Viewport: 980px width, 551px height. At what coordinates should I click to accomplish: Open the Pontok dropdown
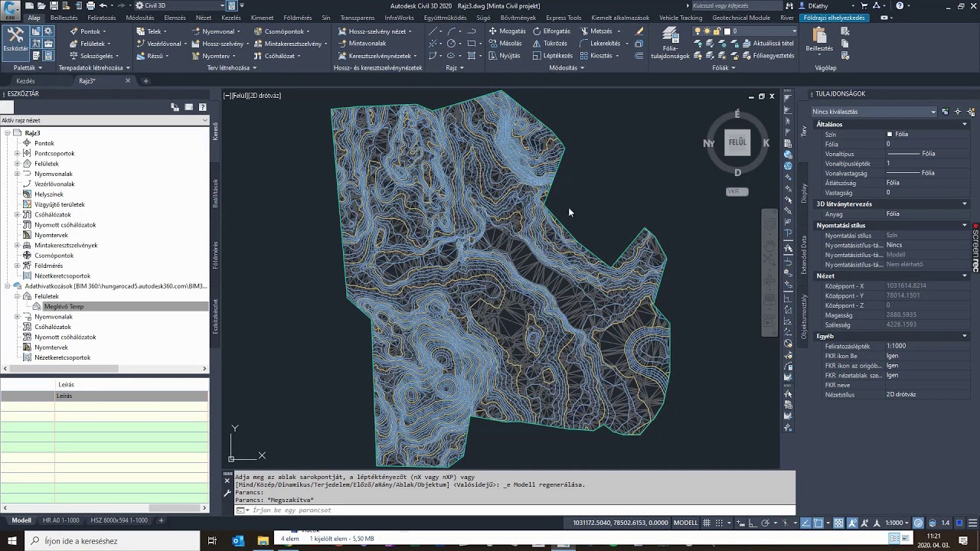87,31
